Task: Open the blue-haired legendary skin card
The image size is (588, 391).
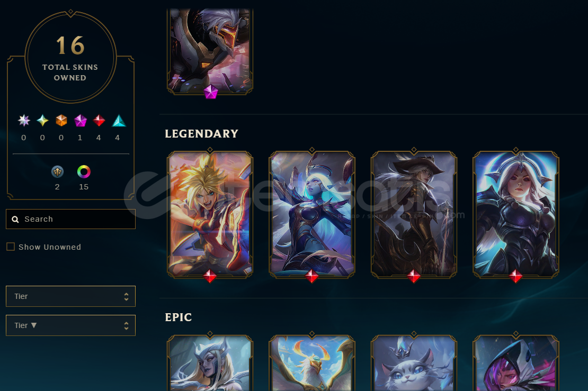Action: [312, 214]
